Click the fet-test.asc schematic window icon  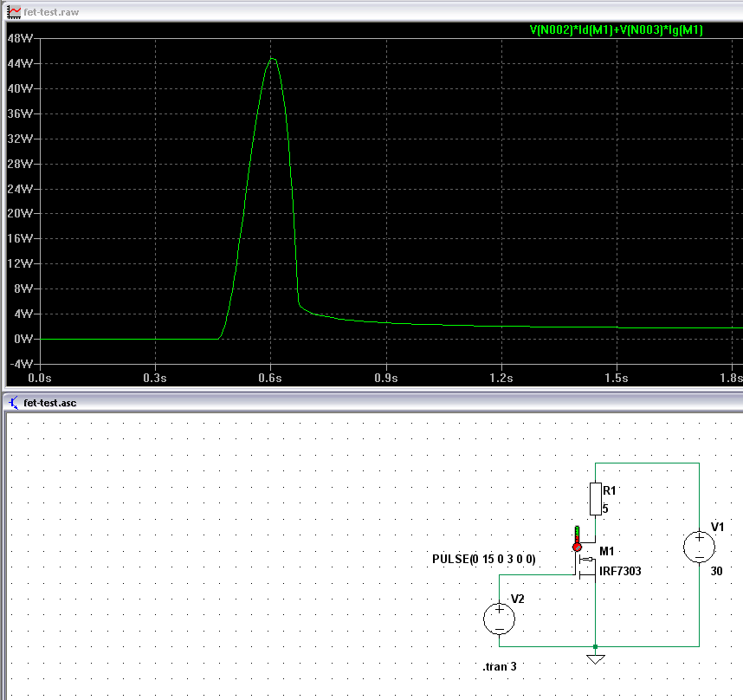click(14, 403)
